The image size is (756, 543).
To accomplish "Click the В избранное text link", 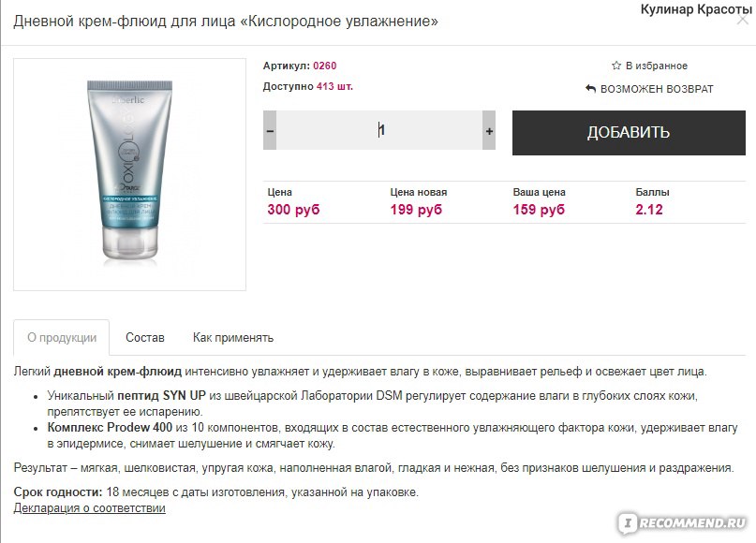I will tap(657, 66).
